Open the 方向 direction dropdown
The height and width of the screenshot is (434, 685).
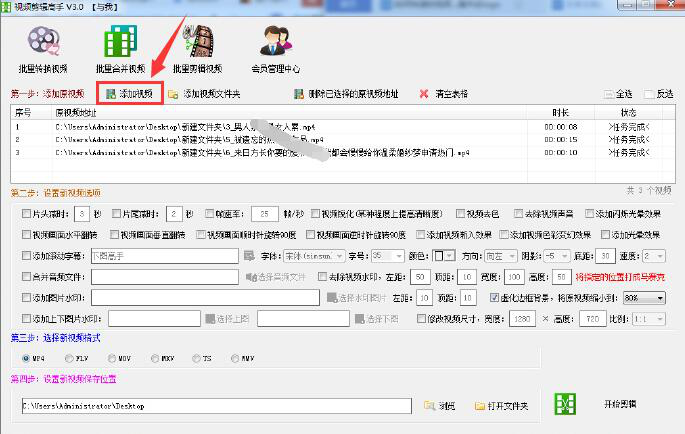[x=501, y=256]
